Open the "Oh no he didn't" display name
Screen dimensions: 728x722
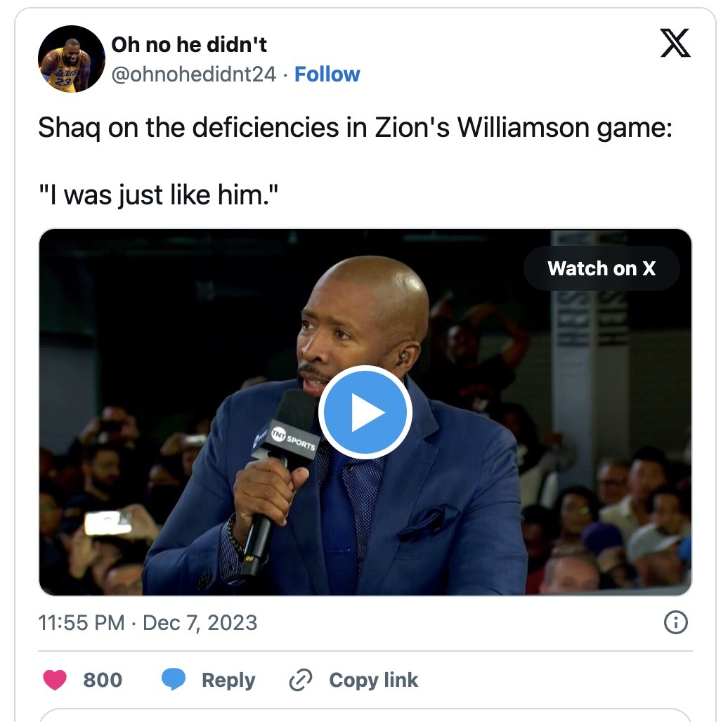point(189,44)
